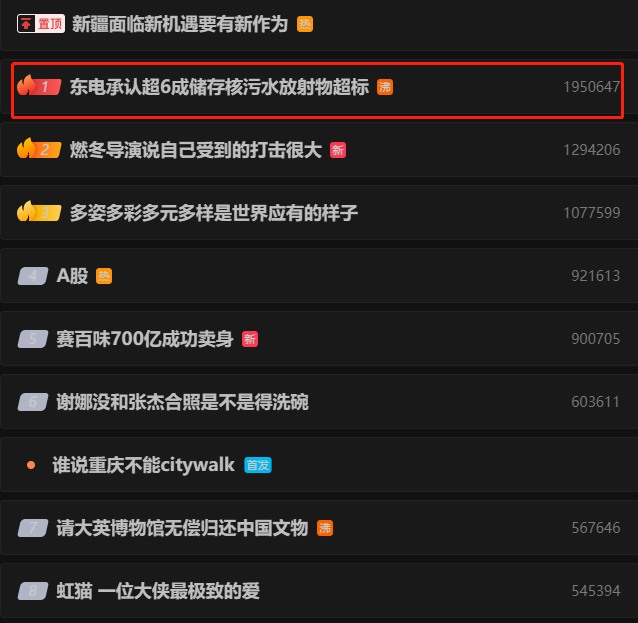
Task: Open topic 燃冬导演说自己受到的打击很大
Action: click(x=196, y=150)
